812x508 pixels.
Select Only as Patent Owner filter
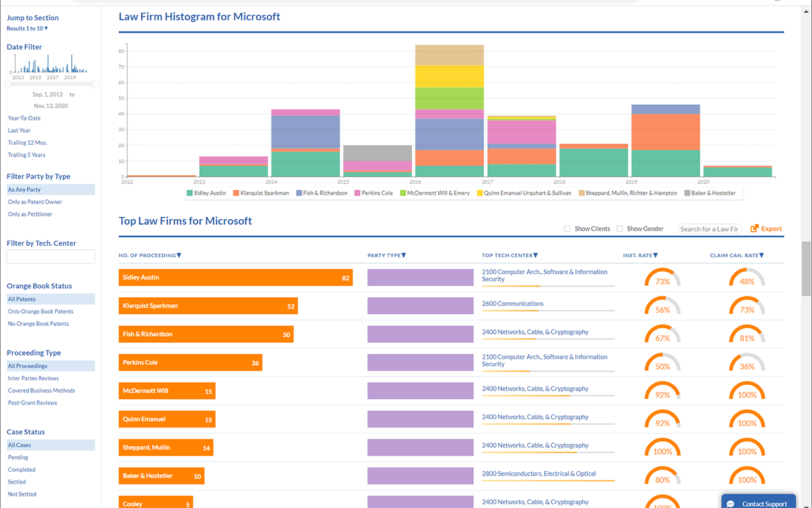pos(35,202)
